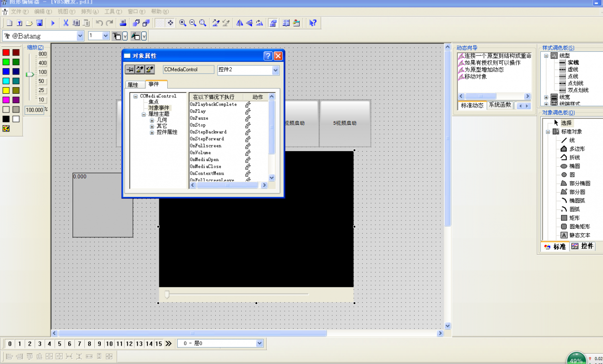The height and width of the screenshot is (364, 603).
Task: Click the second eyedropper in object properties
Action: click(x=150, y=70)
